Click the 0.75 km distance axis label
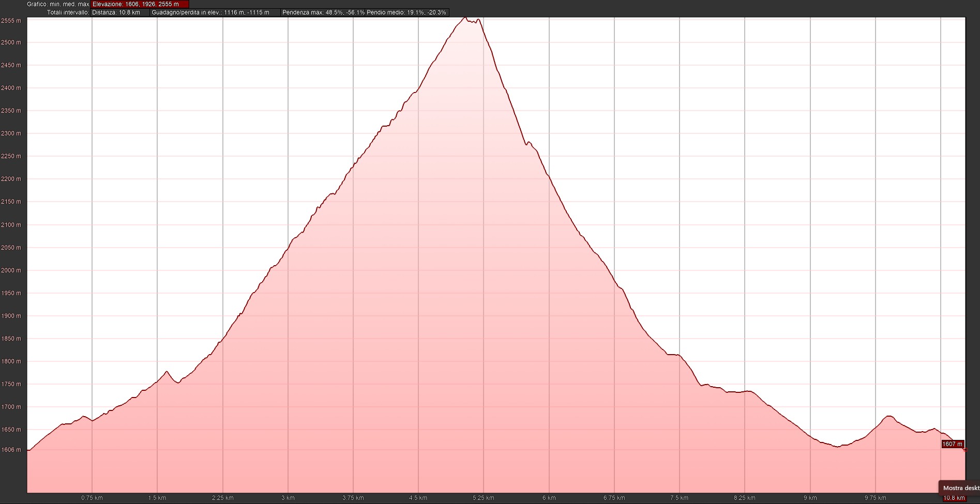The width and height of the screenshot is (980, 504). (x=92, y=498)
